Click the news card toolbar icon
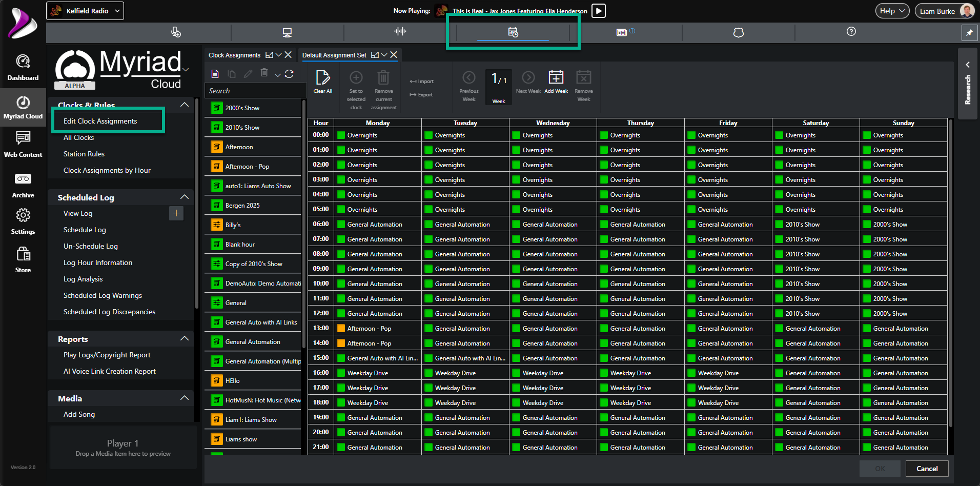Screen dimensions: 980x486 point(622,32)
